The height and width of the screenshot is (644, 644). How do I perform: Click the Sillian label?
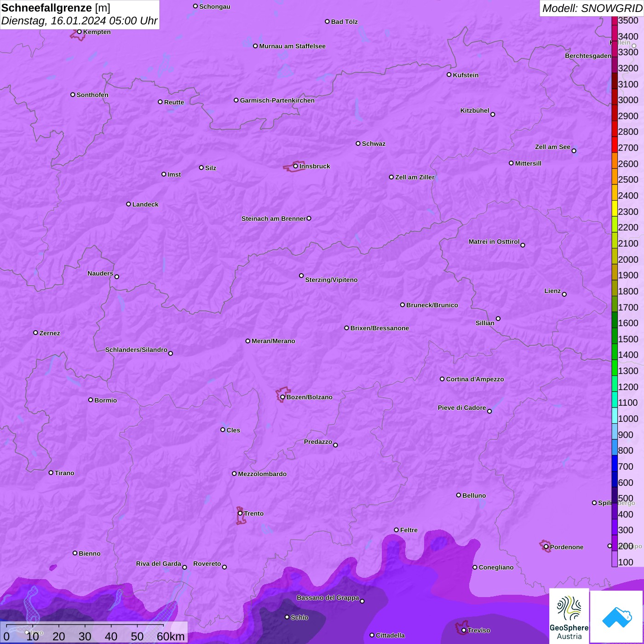pos(485,323)
